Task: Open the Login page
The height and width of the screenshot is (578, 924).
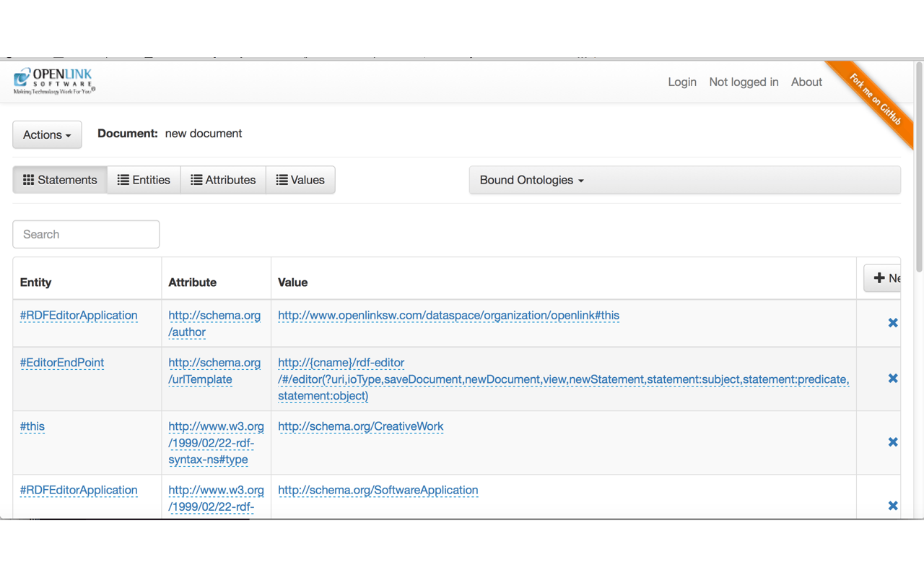Action: pyautogui.click(x=682, y=82)
